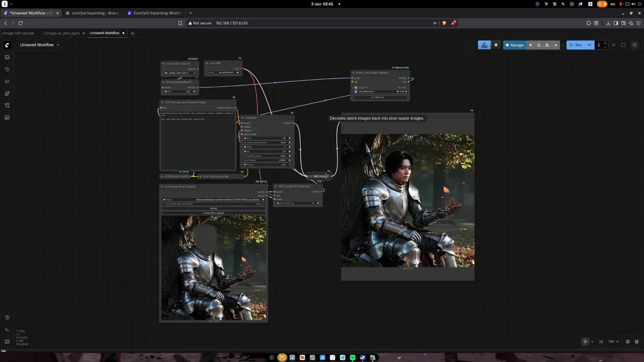Click Add Lora button

pyautogui.click(x=380, y=97)
